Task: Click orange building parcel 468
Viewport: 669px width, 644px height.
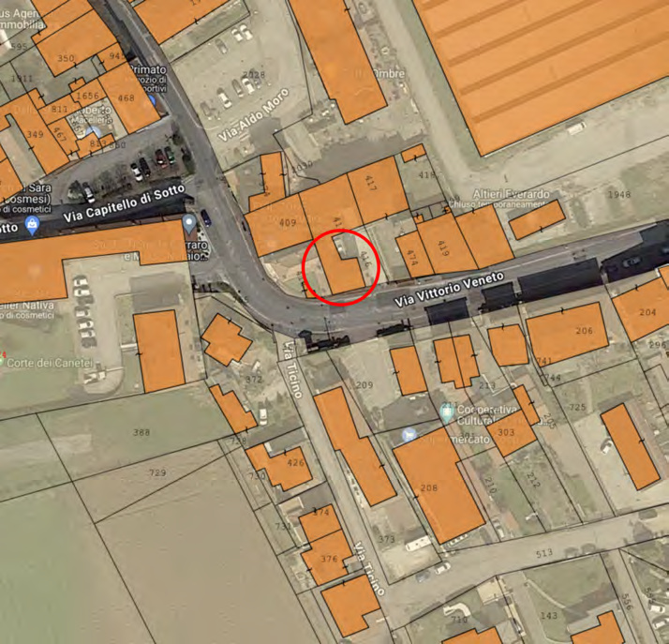Action: (128, 99)
